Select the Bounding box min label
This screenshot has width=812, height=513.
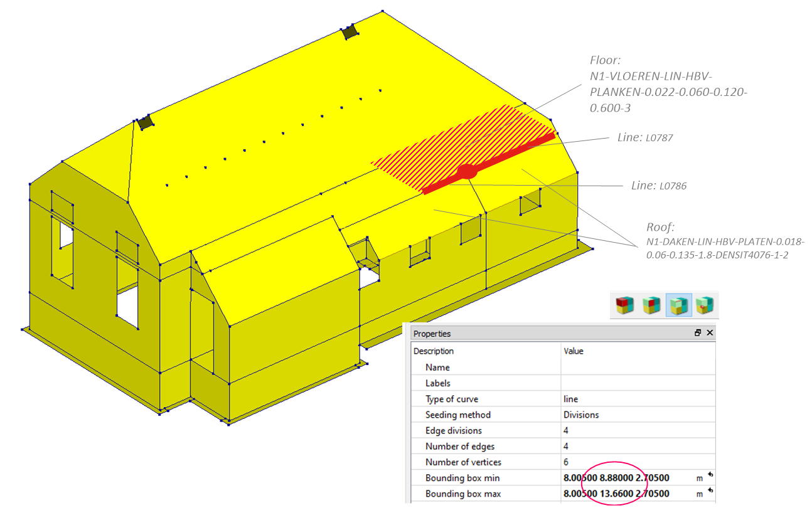click(x=462, y=478)
